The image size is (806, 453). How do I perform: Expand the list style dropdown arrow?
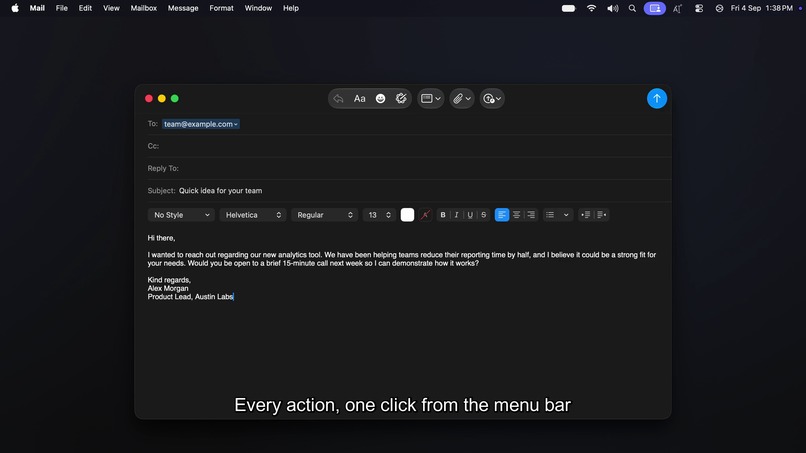point(566,215)
